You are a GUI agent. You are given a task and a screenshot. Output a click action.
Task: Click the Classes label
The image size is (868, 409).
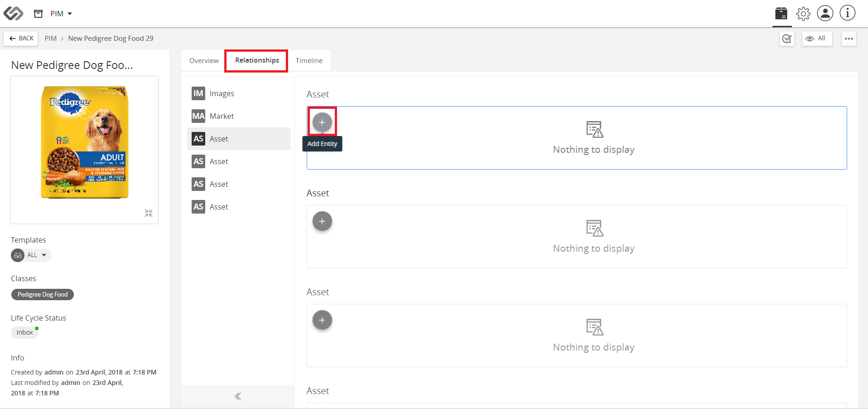(x=24, y=278)
